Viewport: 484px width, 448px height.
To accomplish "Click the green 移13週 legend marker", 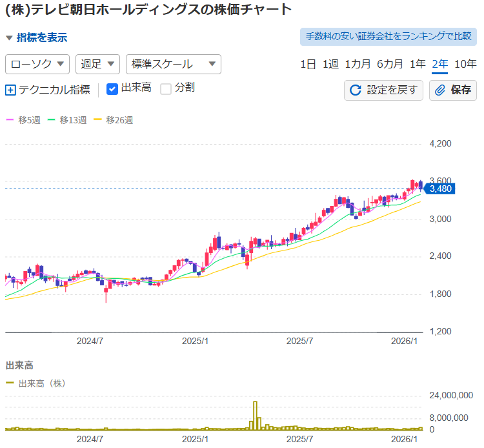I will [x=52, y=120].
